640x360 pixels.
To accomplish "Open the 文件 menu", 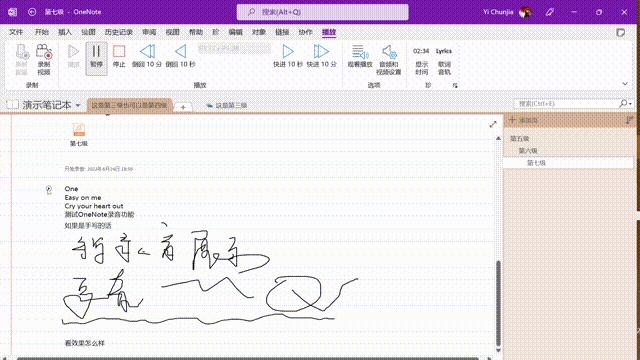I will point(16,32).
